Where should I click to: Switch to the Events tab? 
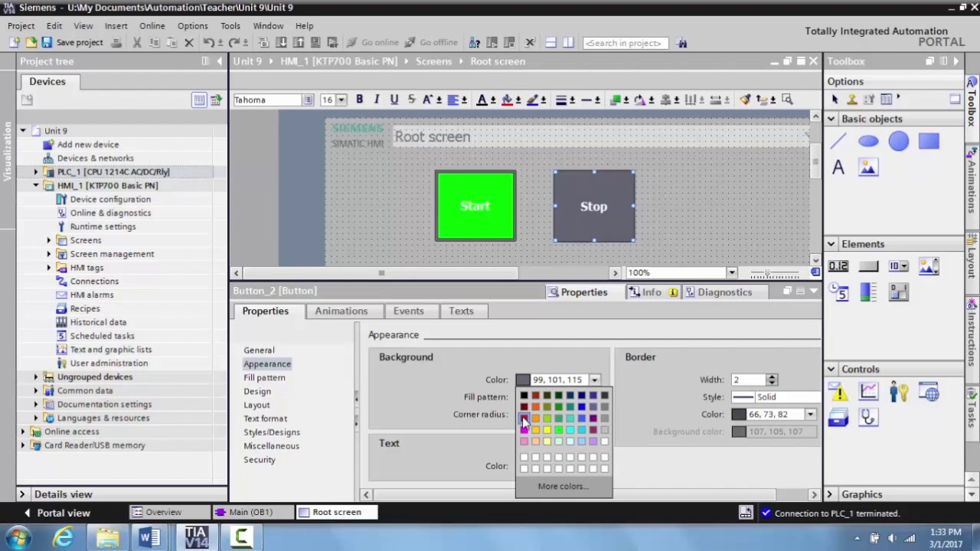(408, 311)
